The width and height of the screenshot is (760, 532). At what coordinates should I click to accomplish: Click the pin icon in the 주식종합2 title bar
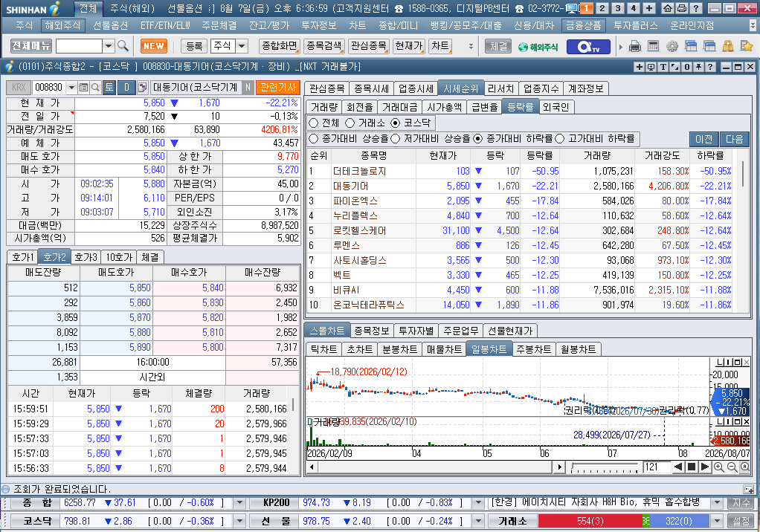tap(698, 67)
